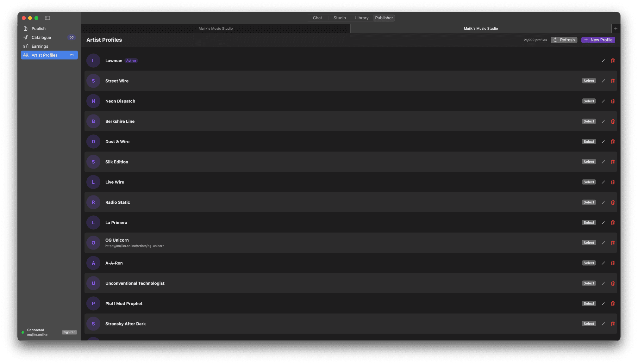
Task: Open Earnings in the sidebar
Action: pos(49,46)
